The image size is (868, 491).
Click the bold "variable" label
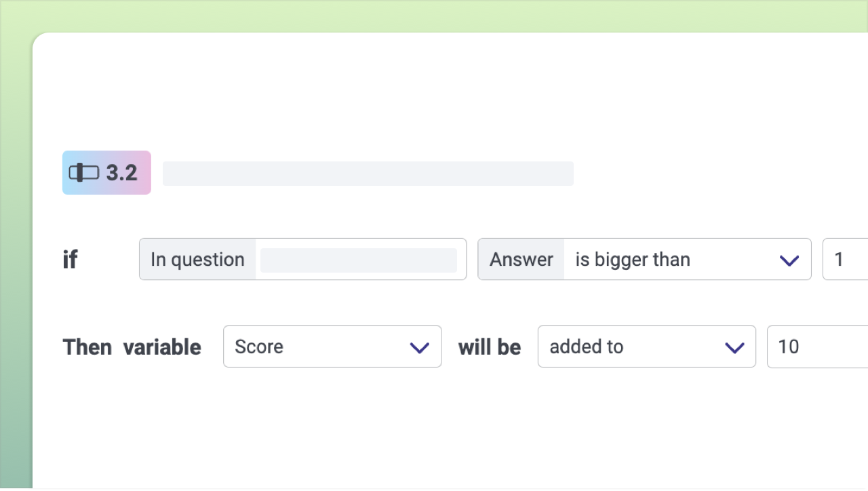tap(162, 347)
